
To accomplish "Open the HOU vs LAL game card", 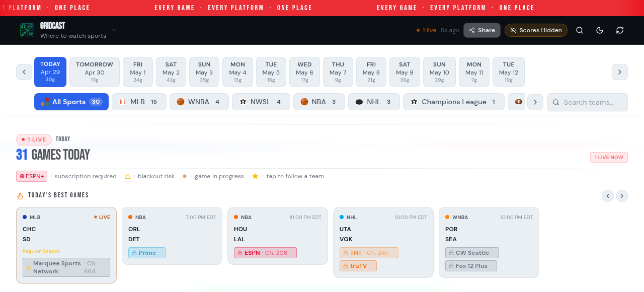I will (278, 236).
